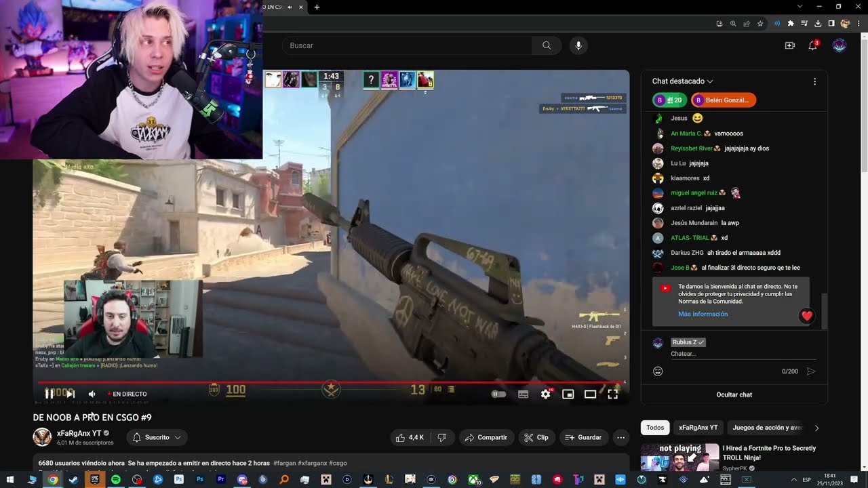Open the Fortnite Pro recommended video thumbnail
The height and width of the screenshot is (488, 868).
coord(679,457)
